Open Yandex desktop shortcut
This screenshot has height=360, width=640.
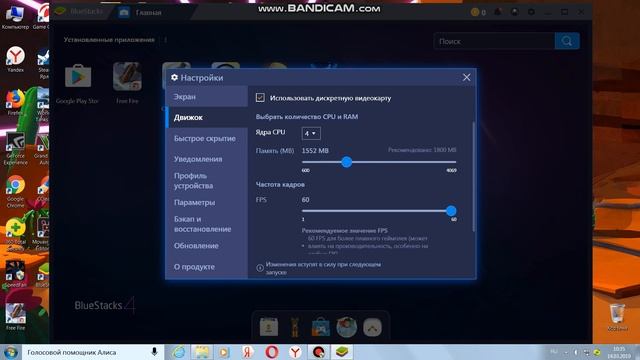[x=16, y=60]
